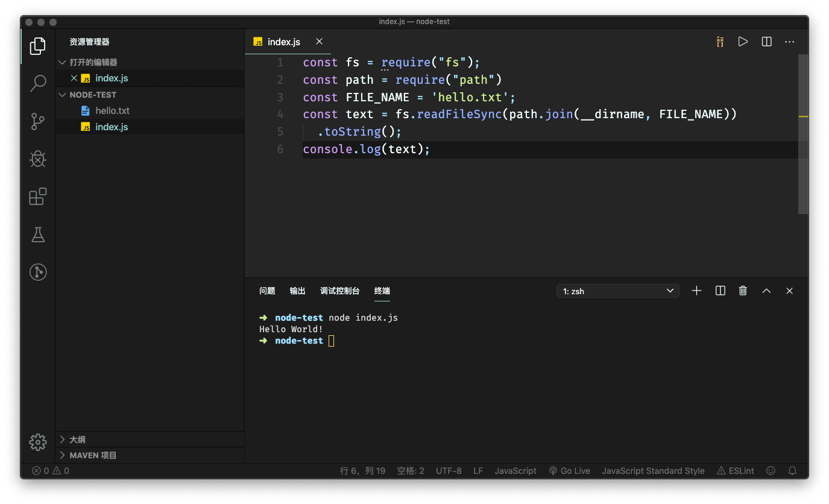Click require("path") on line 2
This screenshot has width=829, height=504.
point(449,80)
